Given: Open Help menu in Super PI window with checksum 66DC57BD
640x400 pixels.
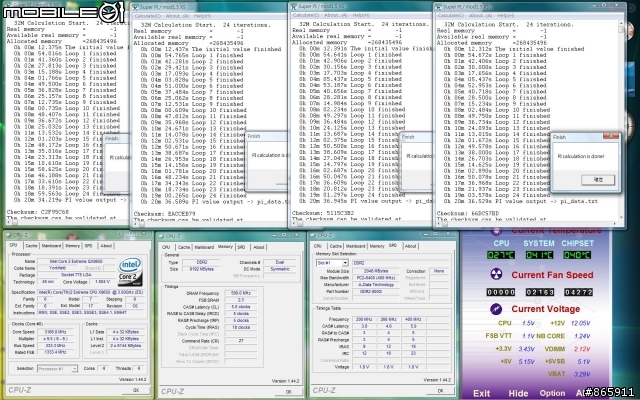Looking at the screenshot, I should click(x=505, y=16).
